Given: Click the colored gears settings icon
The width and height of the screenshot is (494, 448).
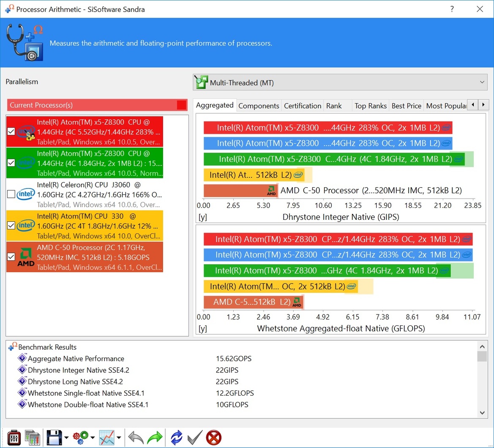Looking at the screenshot, I should coord(80,437).
